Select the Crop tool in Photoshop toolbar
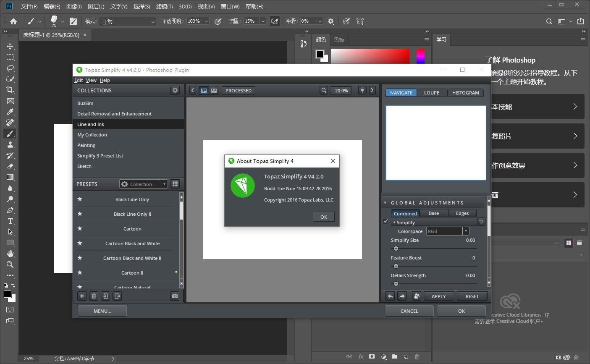This screenshot has height=364, width=590. pos(10,90)
